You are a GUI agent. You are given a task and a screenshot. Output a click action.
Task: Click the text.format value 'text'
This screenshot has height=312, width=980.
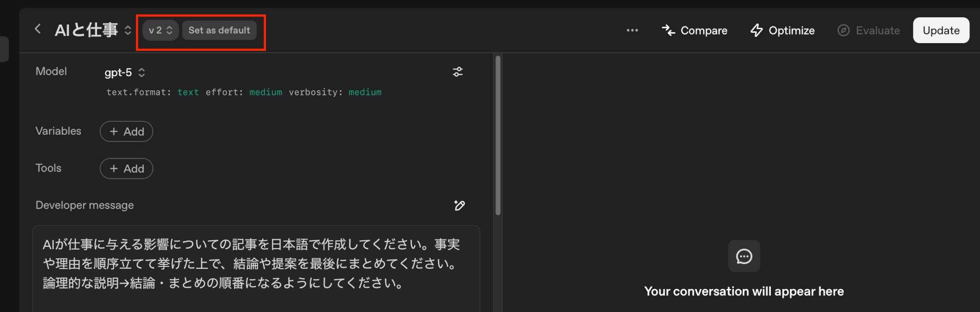[x=188, y=92]
